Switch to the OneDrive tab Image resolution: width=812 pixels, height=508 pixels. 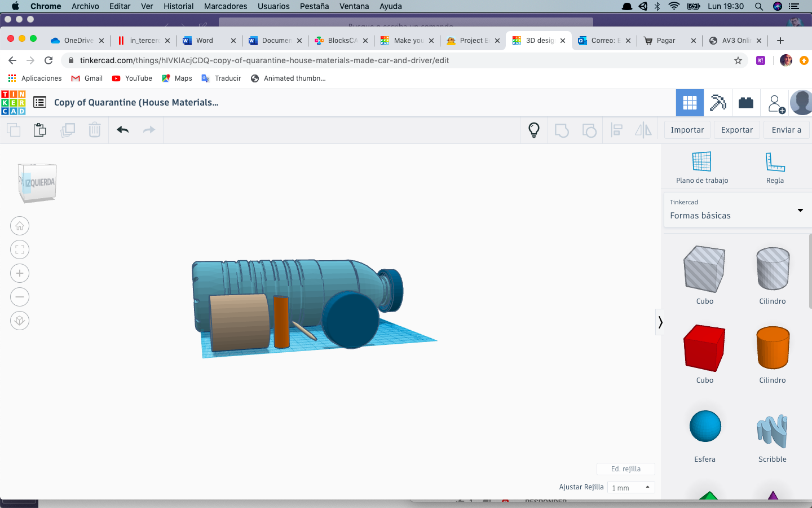tap(78, 41)
